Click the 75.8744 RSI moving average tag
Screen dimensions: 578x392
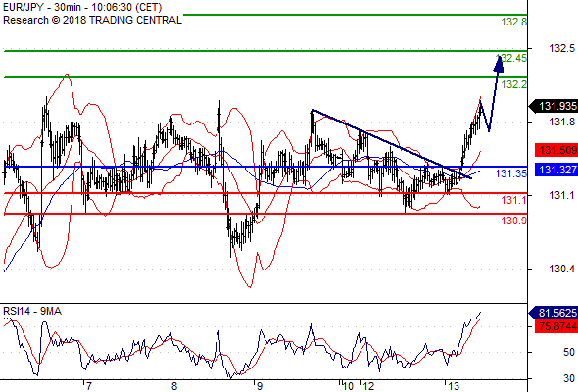pyautogui.click(x=556, y=326)
